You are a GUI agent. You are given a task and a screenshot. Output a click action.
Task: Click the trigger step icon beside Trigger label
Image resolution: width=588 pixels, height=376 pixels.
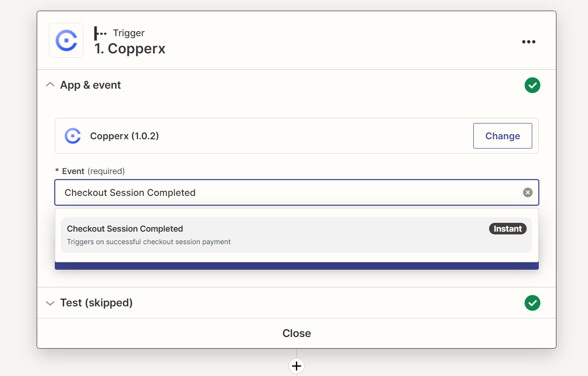100,33
